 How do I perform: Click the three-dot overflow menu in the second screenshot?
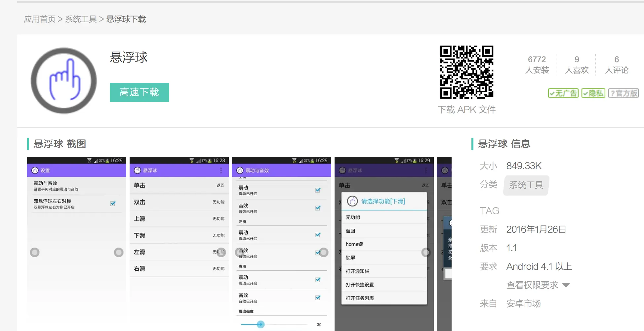coord(221,170)
